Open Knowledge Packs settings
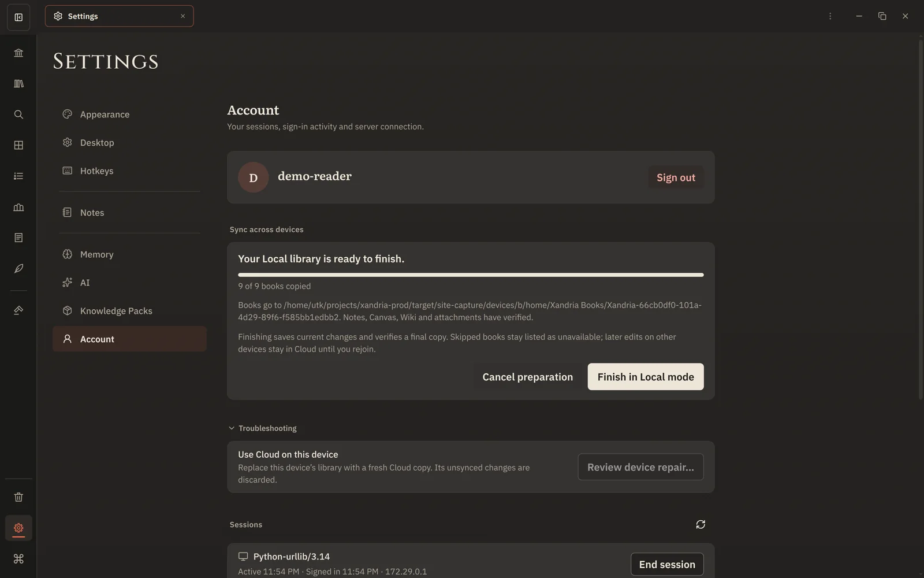This screenshot has width=924, height=578. point(129,311)
